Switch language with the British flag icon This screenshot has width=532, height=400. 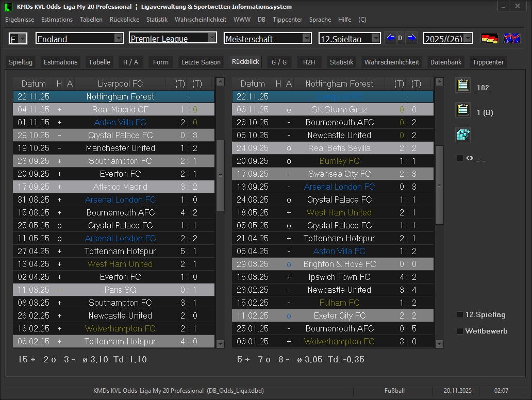[512, 39]
